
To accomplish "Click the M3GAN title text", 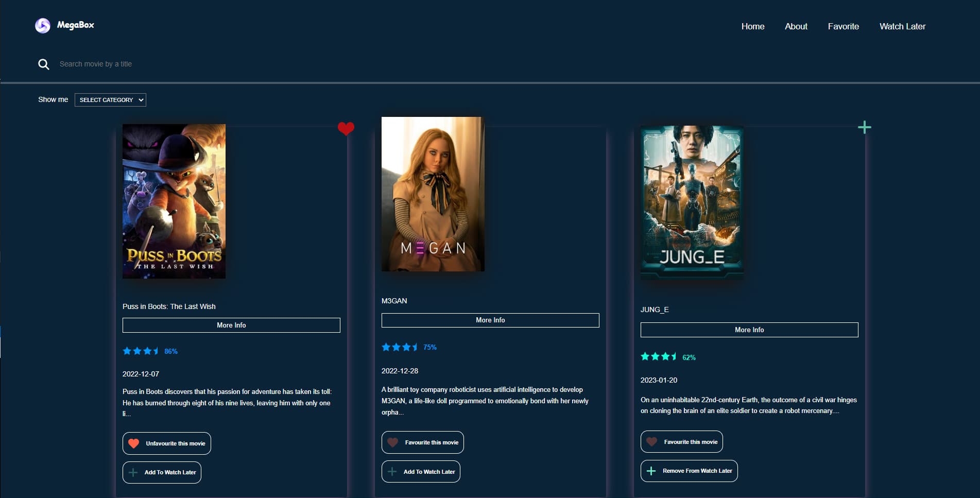I will click(394, 301).
